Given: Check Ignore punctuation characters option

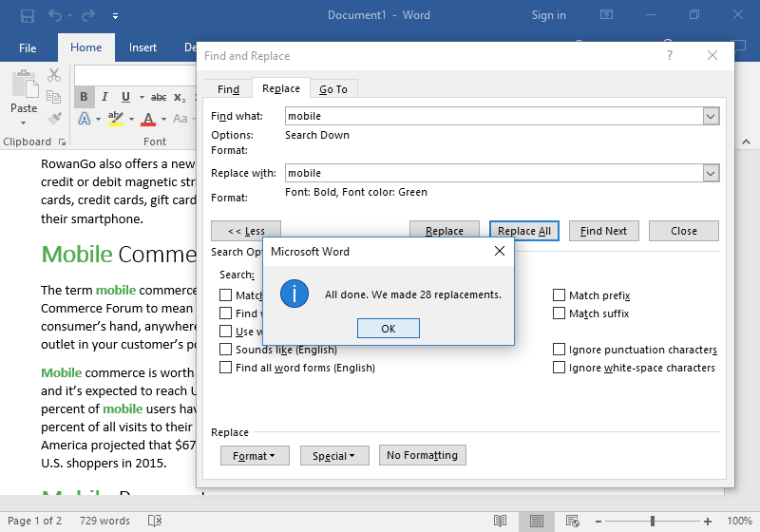Looking at the screenshot, I should click(x=559, y=350).
